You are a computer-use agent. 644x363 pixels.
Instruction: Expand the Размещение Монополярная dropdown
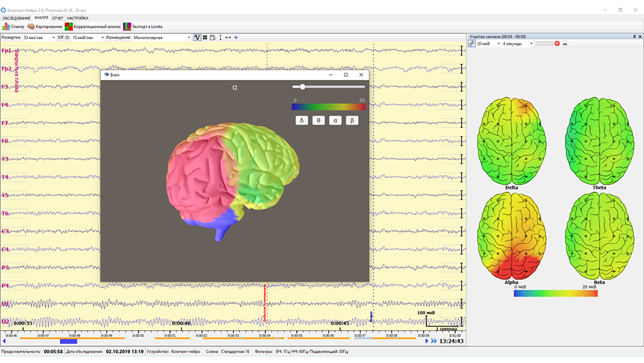tap(162, 37)
